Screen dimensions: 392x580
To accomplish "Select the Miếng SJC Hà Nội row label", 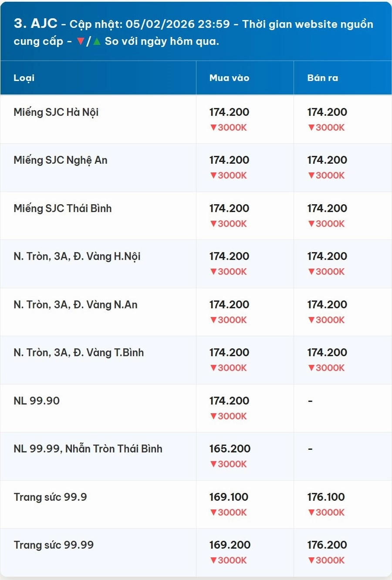I will (56, 112).
